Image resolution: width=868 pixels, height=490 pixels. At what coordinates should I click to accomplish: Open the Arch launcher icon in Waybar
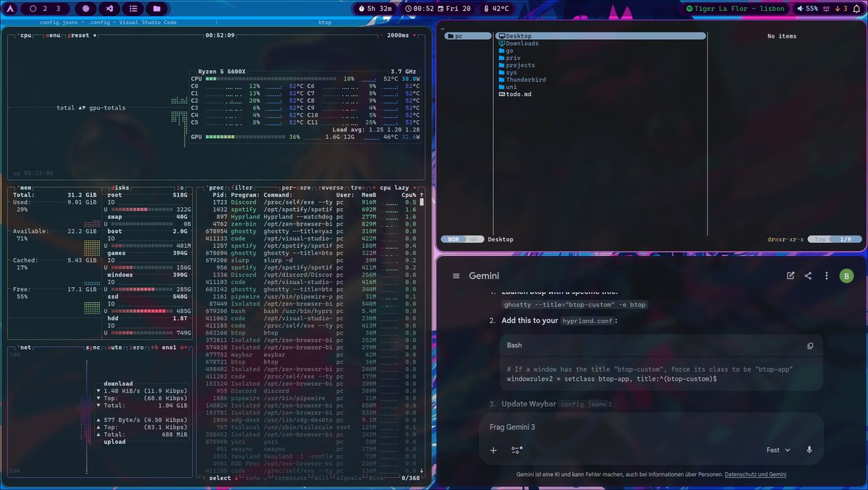coord(10,9)
